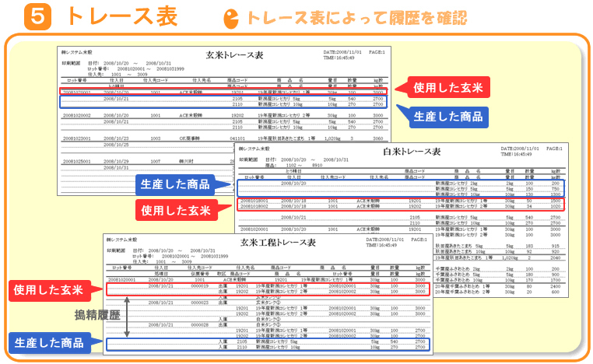Click supplier code 1003 in 玄米トレース表
The height and width of the screenshot is (364, 593).
coord(156,138)
